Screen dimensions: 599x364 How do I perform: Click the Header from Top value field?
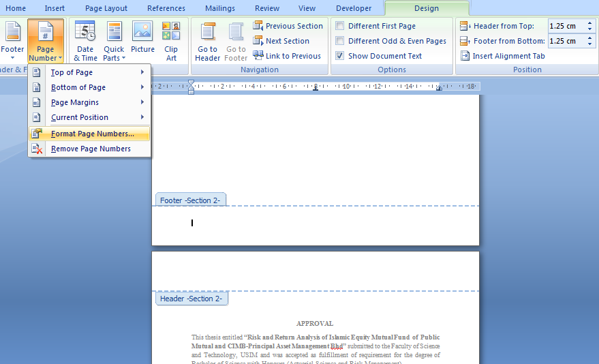click(566, 26)
